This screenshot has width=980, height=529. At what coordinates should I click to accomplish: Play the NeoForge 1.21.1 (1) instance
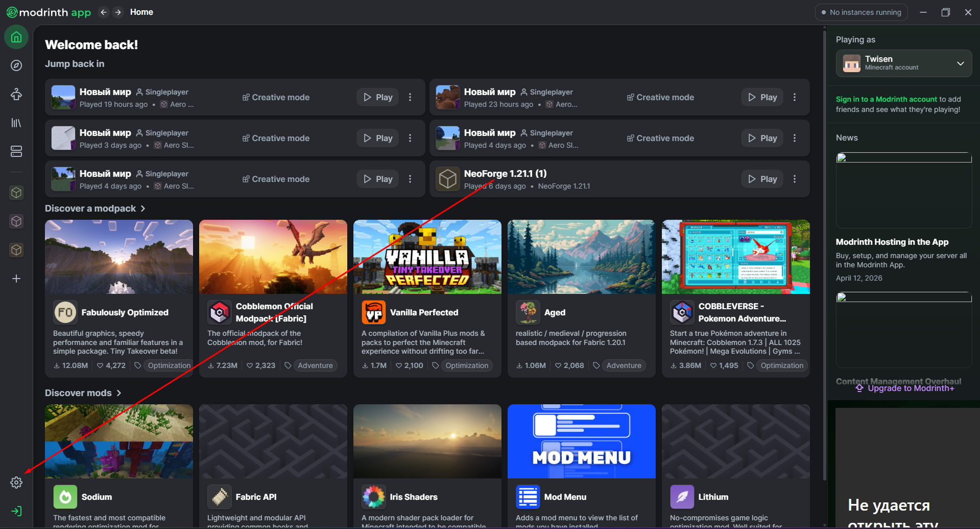762,179
